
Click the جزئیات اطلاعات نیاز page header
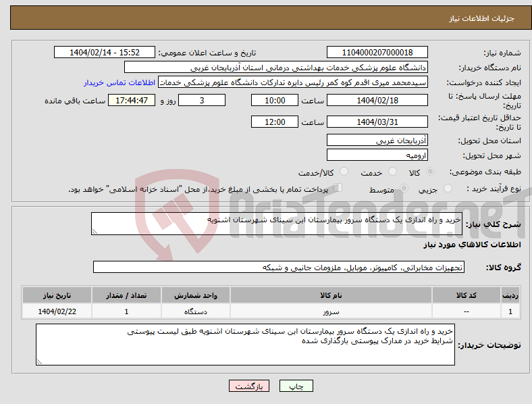[482, 18]
